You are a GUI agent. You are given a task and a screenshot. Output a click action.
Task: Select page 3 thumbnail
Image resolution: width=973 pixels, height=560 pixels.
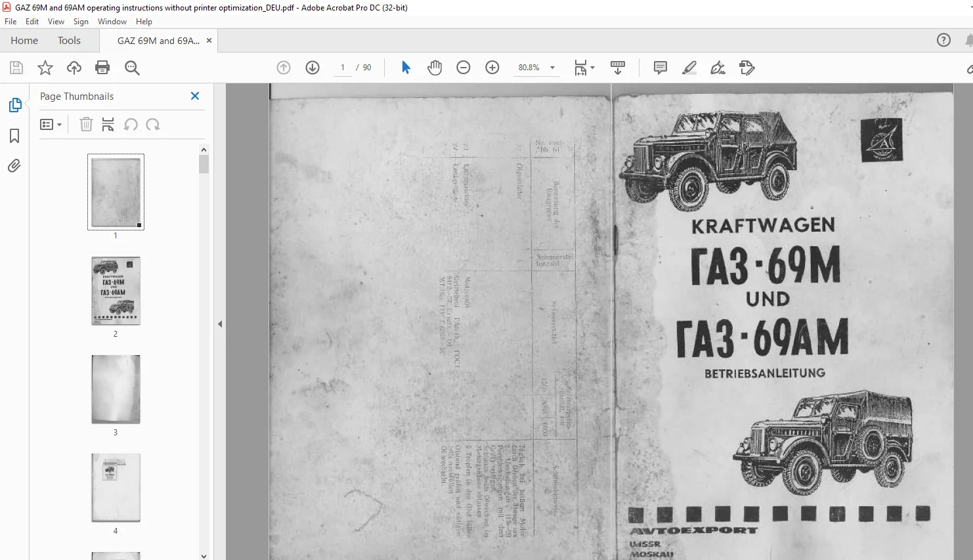(116, 389)
